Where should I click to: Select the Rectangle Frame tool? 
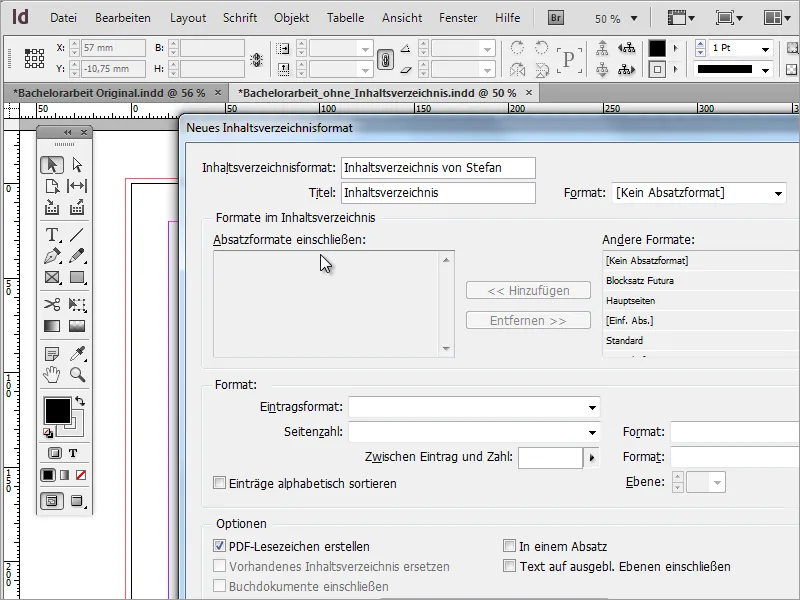tap(52, 278)
